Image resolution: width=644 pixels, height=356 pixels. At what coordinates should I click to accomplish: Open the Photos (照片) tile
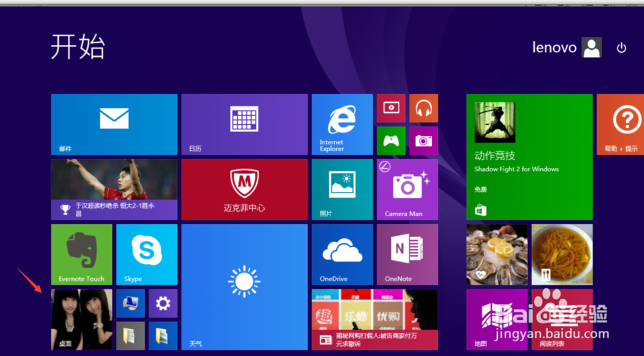click(x=342, y=190)
